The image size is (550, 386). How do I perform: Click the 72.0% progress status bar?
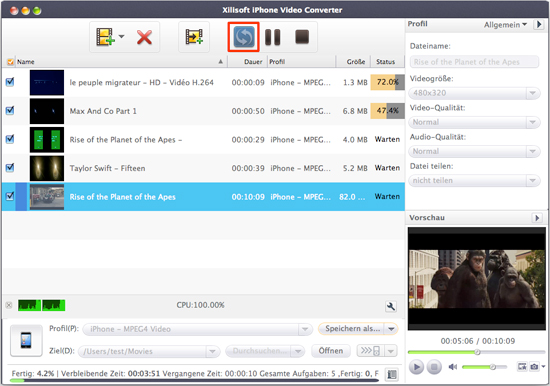coord(387,82)
